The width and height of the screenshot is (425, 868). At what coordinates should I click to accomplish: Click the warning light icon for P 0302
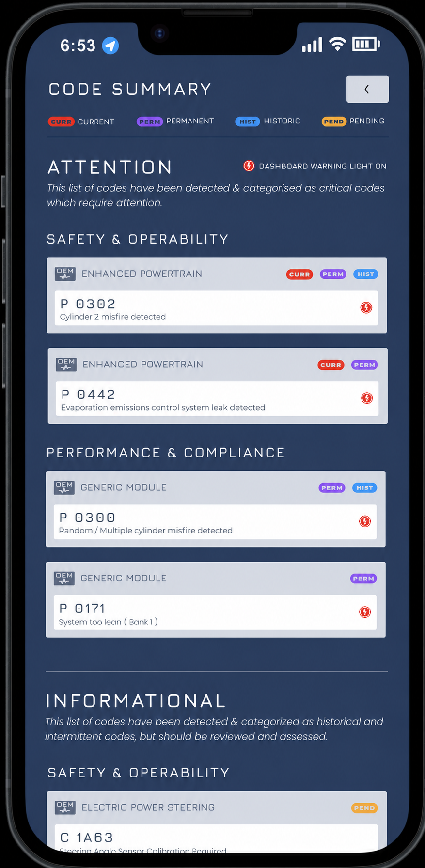(366, 307)
